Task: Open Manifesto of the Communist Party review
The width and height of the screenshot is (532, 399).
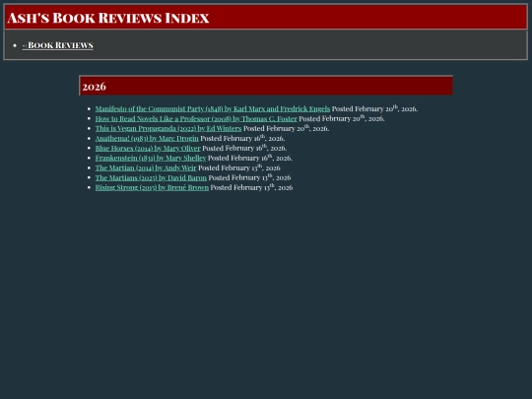Action: click(x=213, y=109)
